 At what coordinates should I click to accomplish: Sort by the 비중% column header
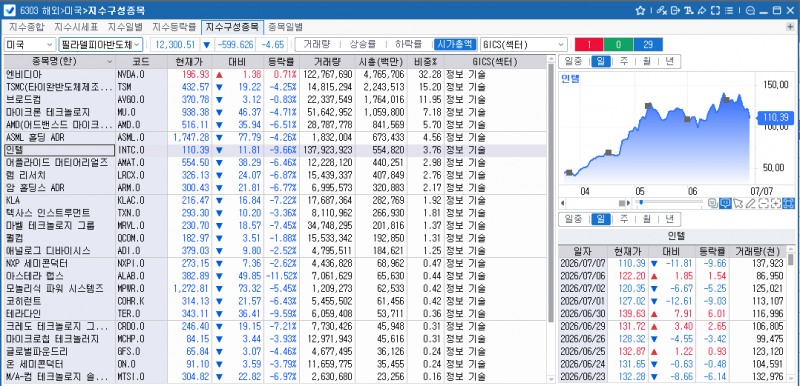[x=426, y=62]
